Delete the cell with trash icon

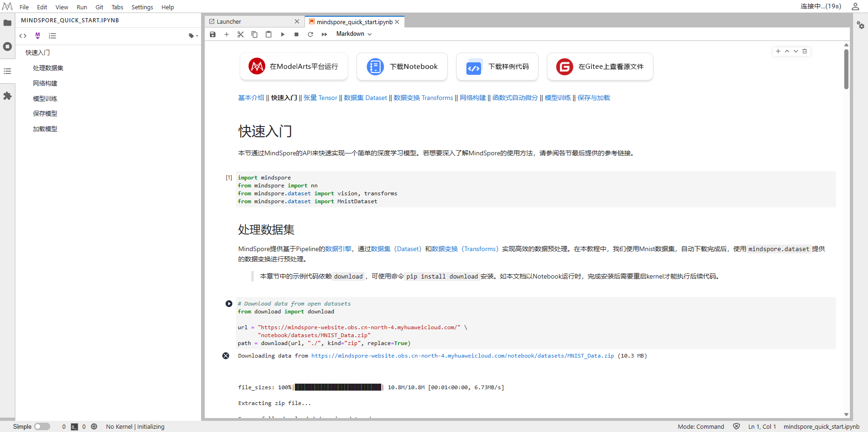coord(805,51)
